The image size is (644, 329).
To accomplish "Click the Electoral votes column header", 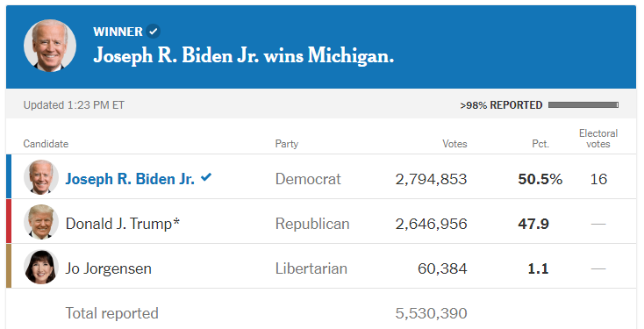I will pyautogui.click(x=598, y=139).
